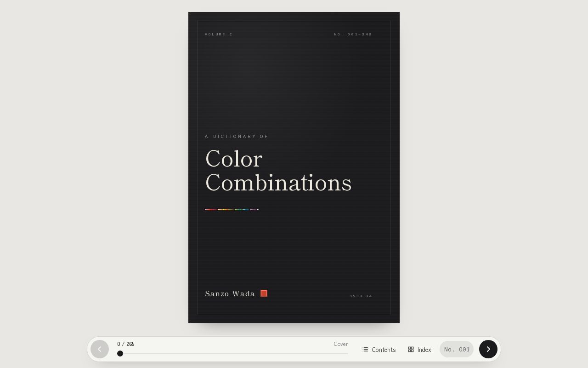Focus the No. 001 number field
The width and height of the screenshot is (588, 368).
pyautogui.click(x=457, y=350)
